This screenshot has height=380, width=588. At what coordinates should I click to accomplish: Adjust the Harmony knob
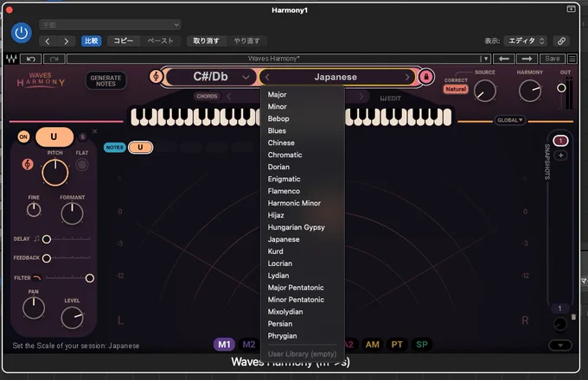click(x=530, y=91)
